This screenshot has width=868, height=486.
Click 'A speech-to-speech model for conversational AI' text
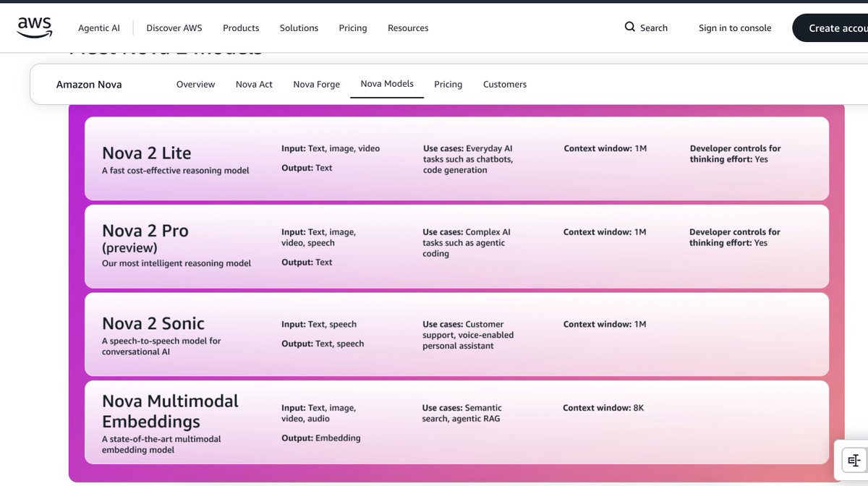[x=161, y=346]
